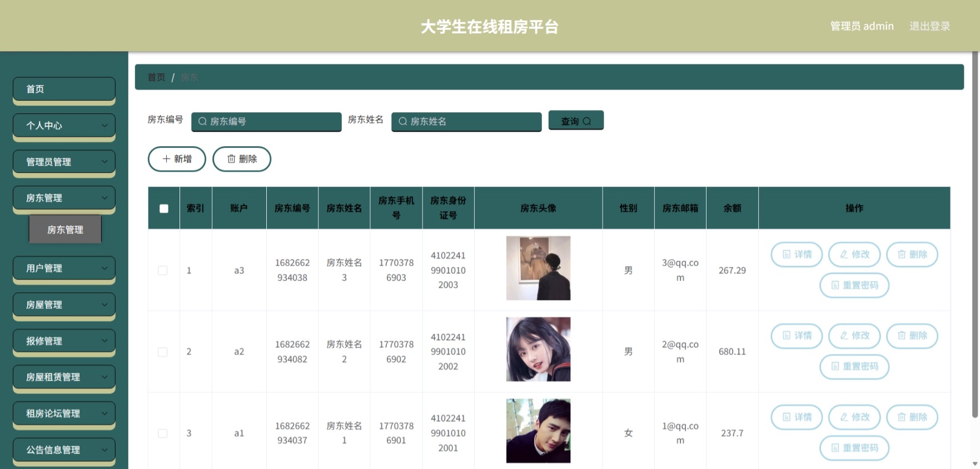Delete the row for account a2
The width and height of the screenshot is (980, 469).
coord(912,336)
